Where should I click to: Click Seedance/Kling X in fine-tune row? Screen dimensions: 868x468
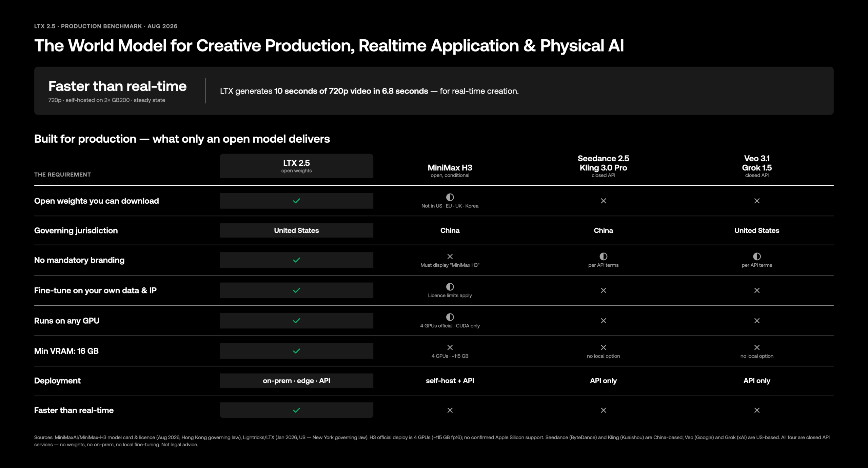tap(603, 290)
